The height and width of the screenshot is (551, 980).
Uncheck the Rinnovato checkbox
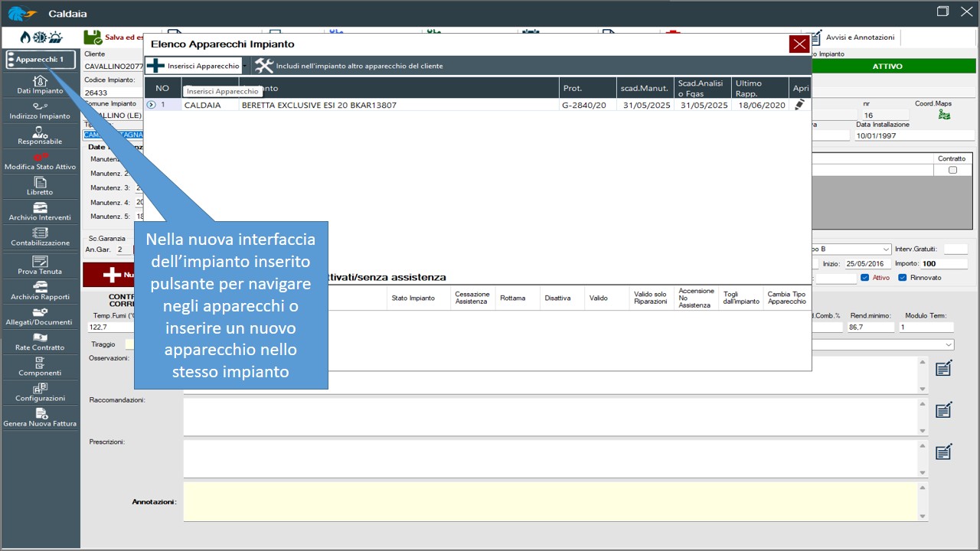click(903, 277)
